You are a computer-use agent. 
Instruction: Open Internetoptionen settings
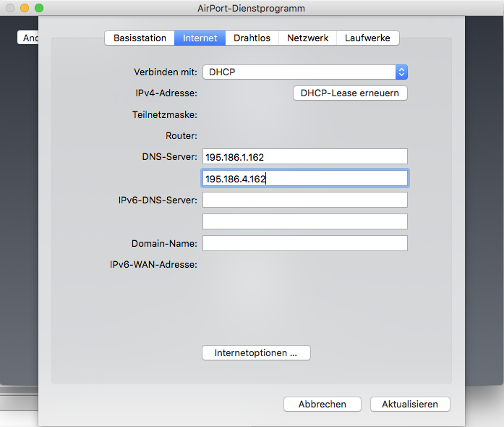[x=256, y=353]
